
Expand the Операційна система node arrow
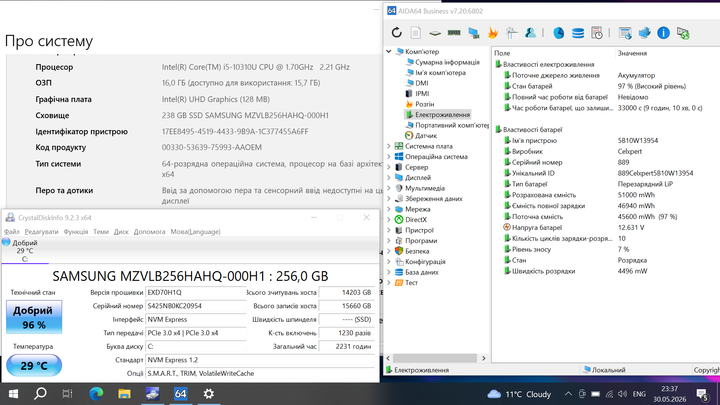pos(389,157)
